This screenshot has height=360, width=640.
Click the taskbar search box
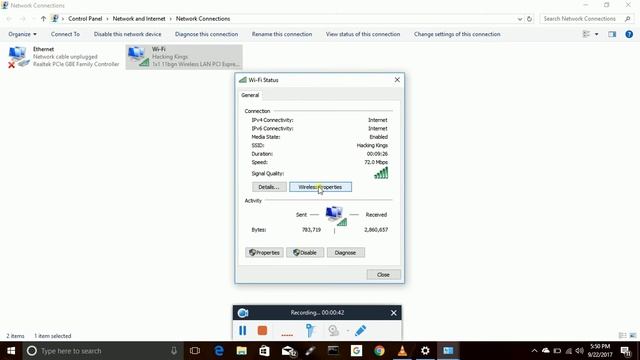click(x=102, y=351)
